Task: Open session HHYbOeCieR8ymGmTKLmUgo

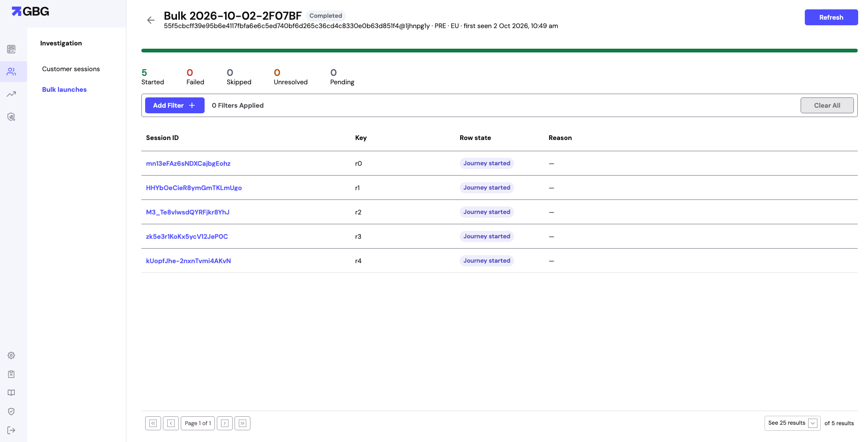Action: coord(194,188)
